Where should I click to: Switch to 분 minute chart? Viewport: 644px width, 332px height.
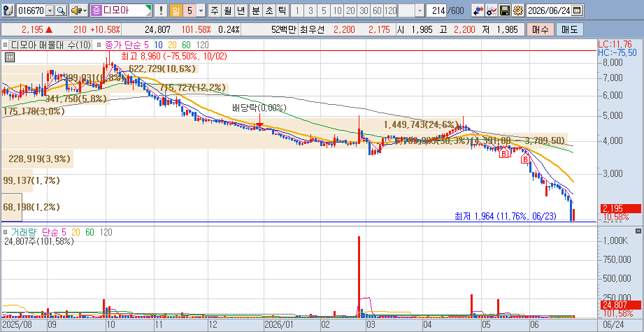coord(255,10)
